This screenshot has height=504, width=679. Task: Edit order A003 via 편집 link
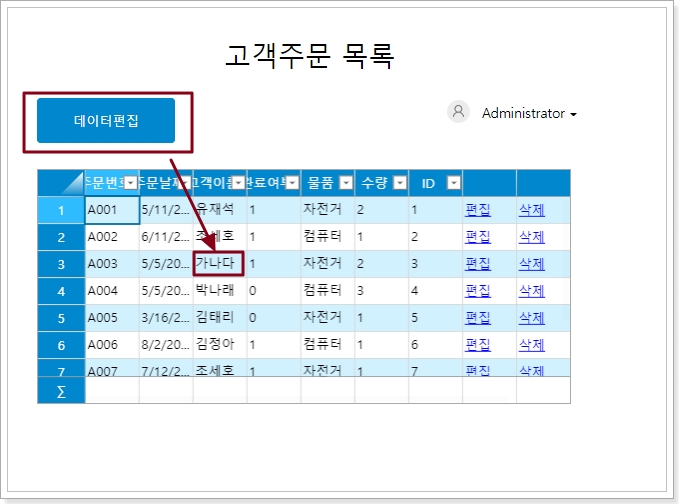coord(478,264)
